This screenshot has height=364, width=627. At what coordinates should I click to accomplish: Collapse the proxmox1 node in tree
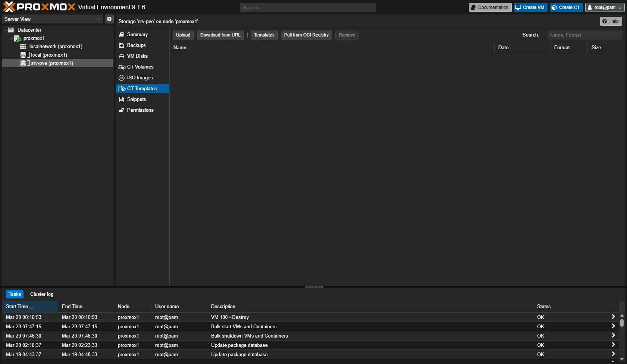pyautogui.click(x=12, y=38)
